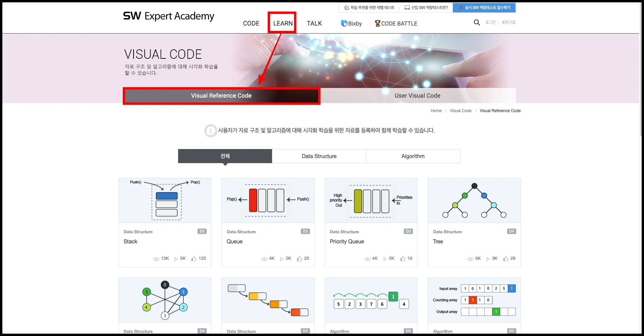Click the checkmark icon of level test link
Image resolution: width=644 pixels, height=336 pixels.
pyautogui.click(x=347, y=8)
